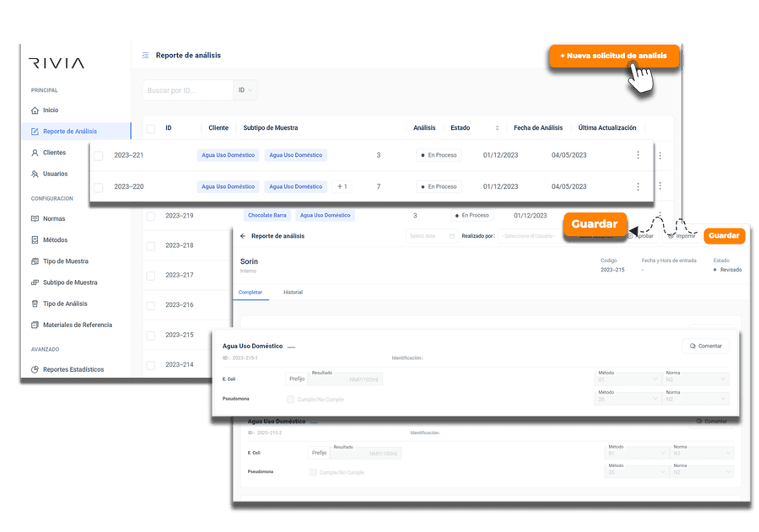Open Normas via its book icon
The width and height of the screenshot is (759, 532).
pyautogui.click(x=35, y=218)
